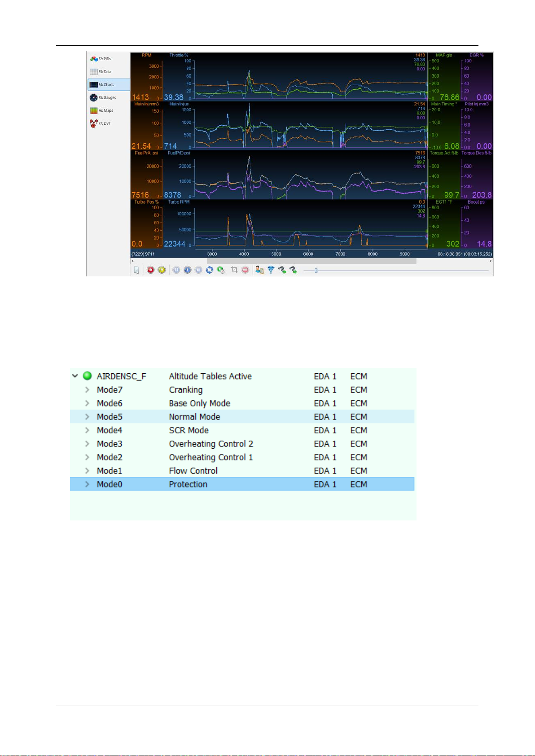Screen dimensions: 535x756
Task: Click the stop playback button
Action: point(198,270)
